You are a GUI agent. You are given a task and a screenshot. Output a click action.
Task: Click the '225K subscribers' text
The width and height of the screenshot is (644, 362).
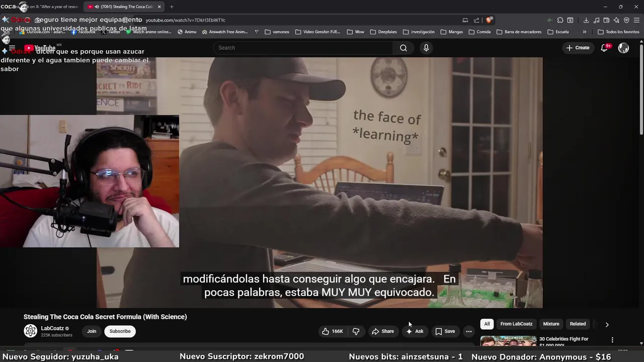point(56,335)
